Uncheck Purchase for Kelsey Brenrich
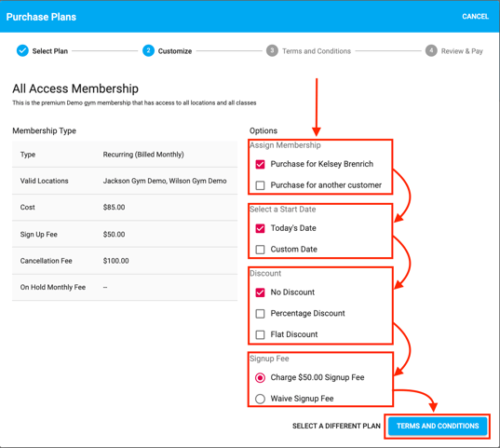 260,164
